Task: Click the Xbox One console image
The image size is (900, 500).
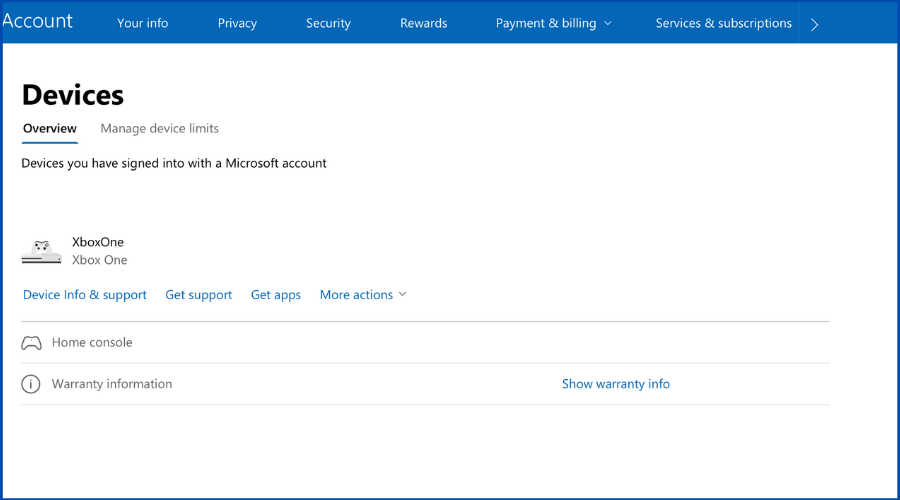Action: click(41, 252)
